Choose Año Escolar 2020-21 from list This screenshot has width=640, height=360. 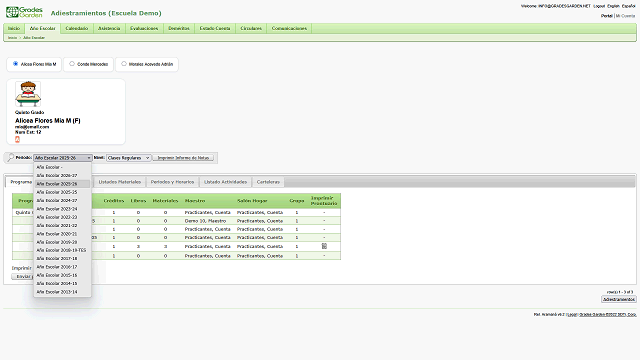[x=62, y=234]
